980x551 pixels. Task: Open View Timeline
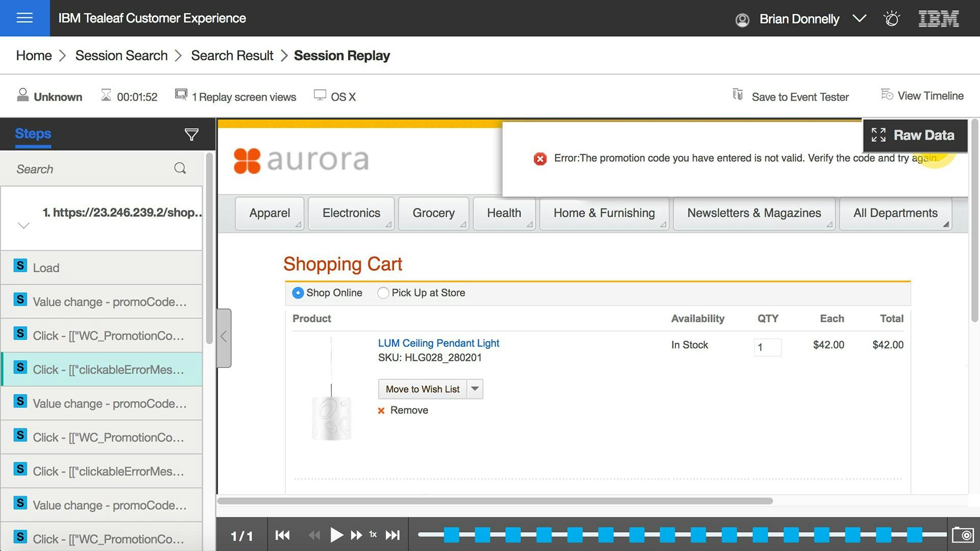[x=922, y=95]
